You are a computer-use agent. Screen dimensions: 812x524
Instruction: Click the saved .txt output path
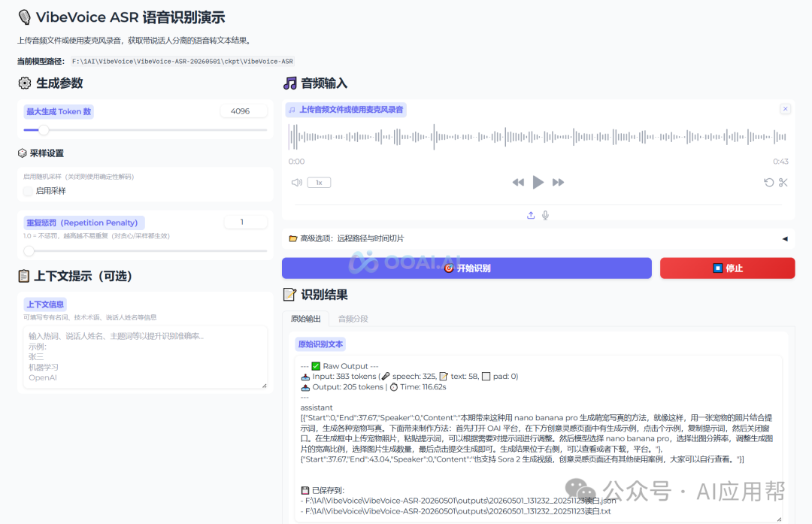pyautogui.click(x=456, y=511)
